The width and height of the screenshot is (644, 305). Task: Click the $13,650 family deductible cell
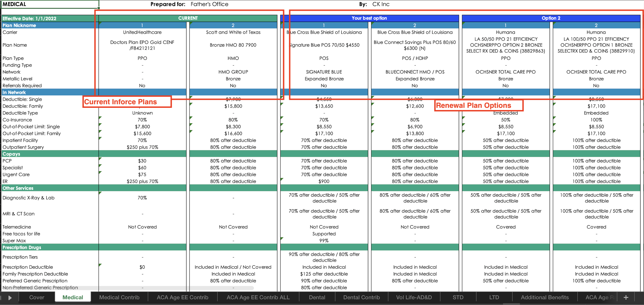click(324, 106)
